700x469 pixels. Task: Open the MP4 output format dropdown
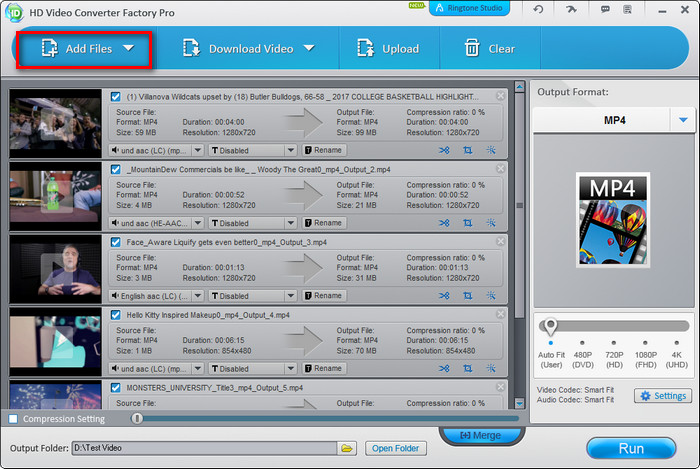coord(683,120)
